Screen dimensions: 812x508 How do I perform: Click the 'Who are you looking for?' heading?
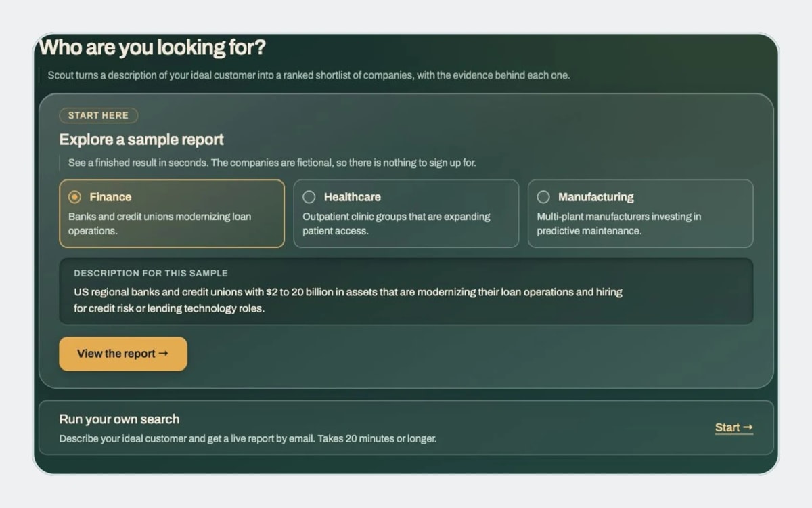152,47
